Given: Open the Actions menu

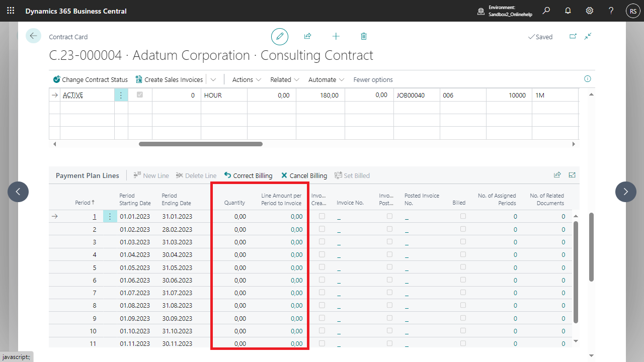Looking at the screenshot, I should 247,79.
